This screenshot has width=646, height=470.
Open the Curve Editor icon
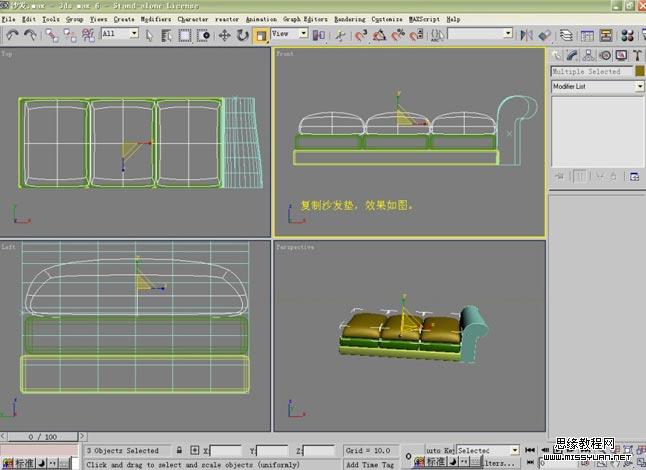(x=587, y=36)
